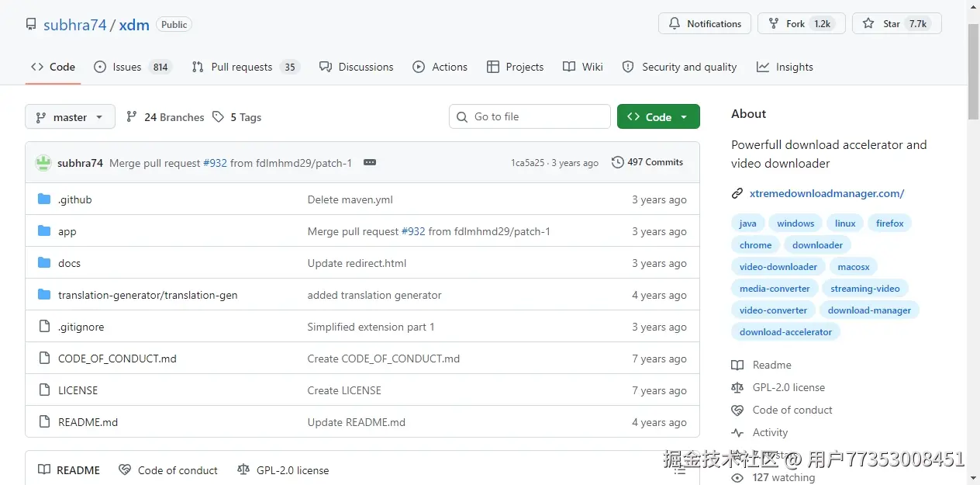Image resolution: width=980 pixels, height=485 pixels.
Task: Click the link icon beside xtremedownloadmanager.com
Action: [x=737, y=193]
